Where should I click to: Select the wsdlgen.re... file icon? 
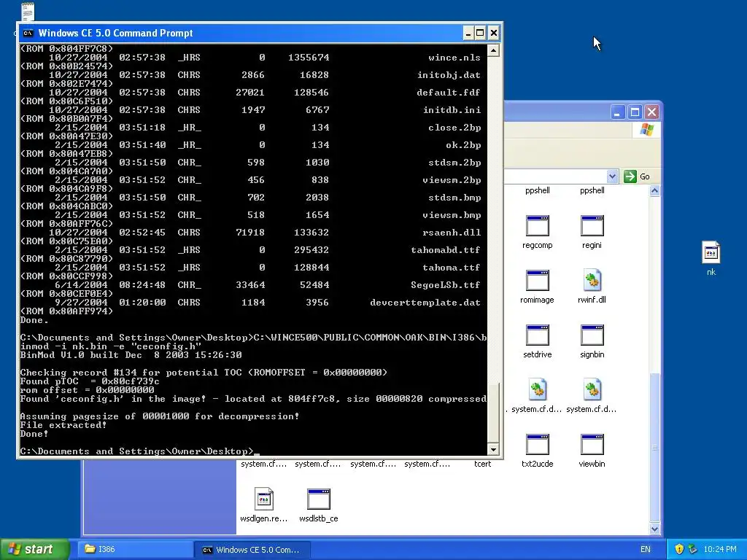[x=263, y=499]
